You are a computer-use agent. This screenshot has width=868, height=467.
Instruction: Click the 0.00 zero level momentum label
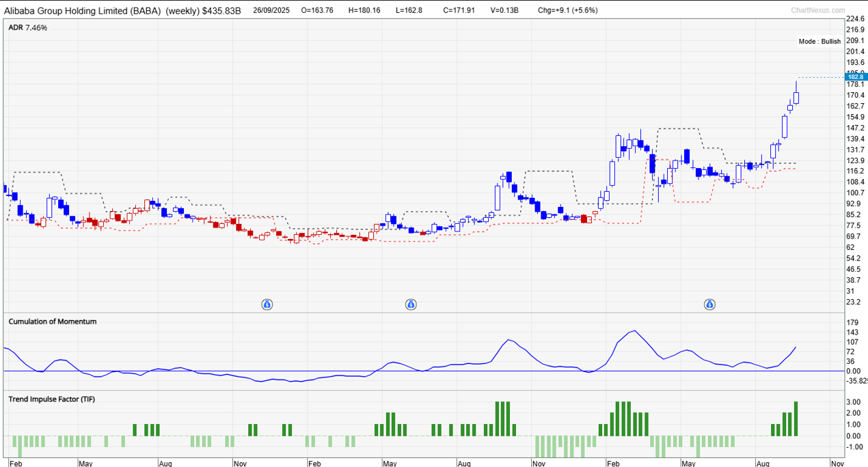tap(854, 371)
